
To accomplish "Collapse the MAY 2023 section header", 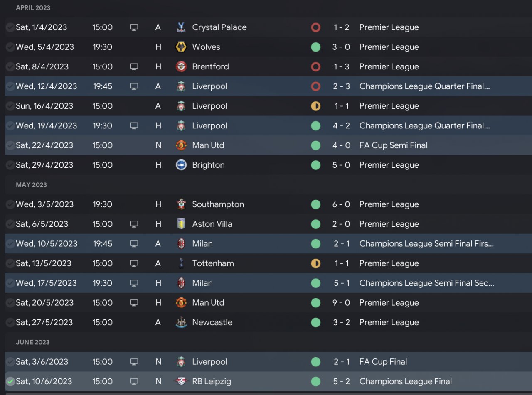I will pos(31,185).
